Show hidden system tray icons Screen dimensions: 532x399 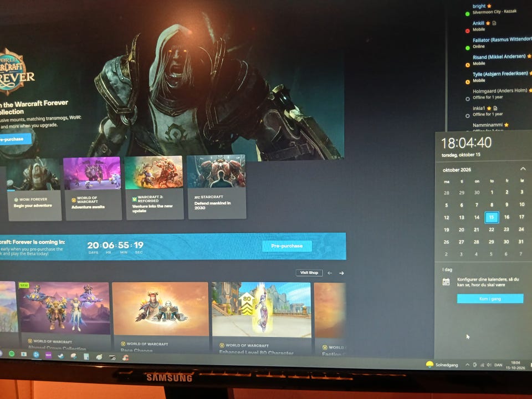[467, 365]
